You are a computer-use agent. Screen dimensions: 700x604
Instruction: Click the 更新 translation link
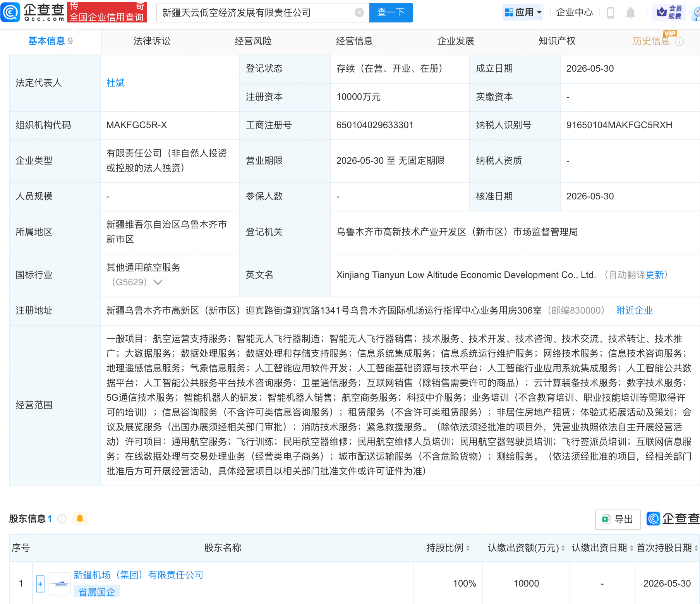tap(655, 275)
